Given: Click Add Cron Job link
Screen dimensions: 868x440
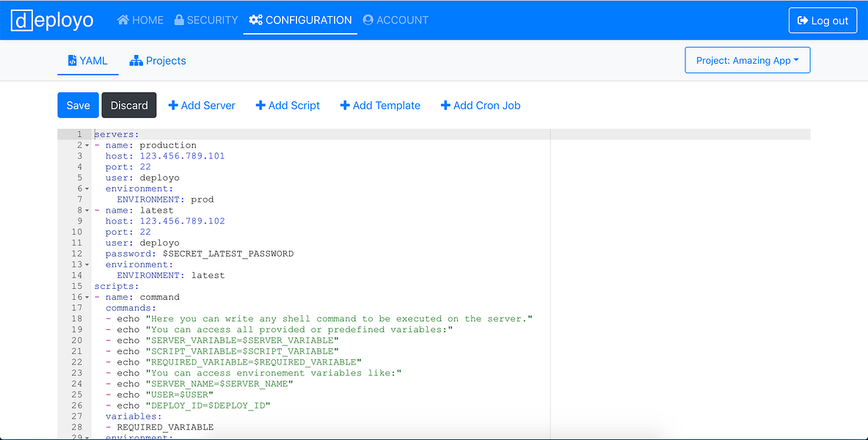Looking at the screenshot, I should click(x=481, y=105).
